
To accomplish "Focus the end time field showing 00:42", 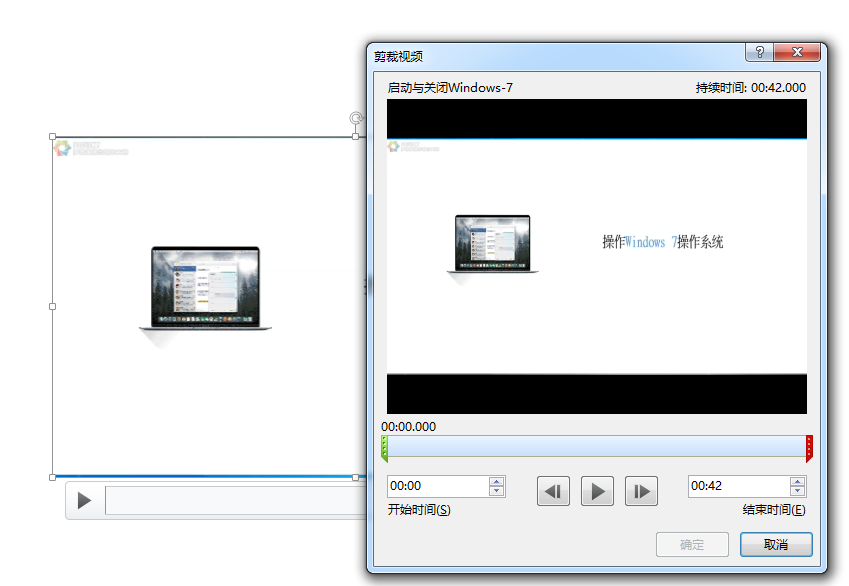I will 739,486.
